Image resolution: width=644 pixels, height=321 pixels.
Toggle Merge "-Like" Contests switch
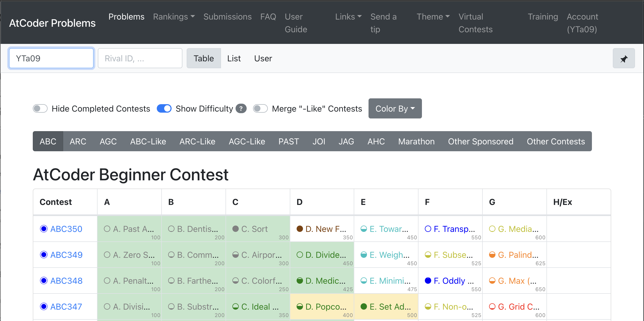[x=260, y=109]
